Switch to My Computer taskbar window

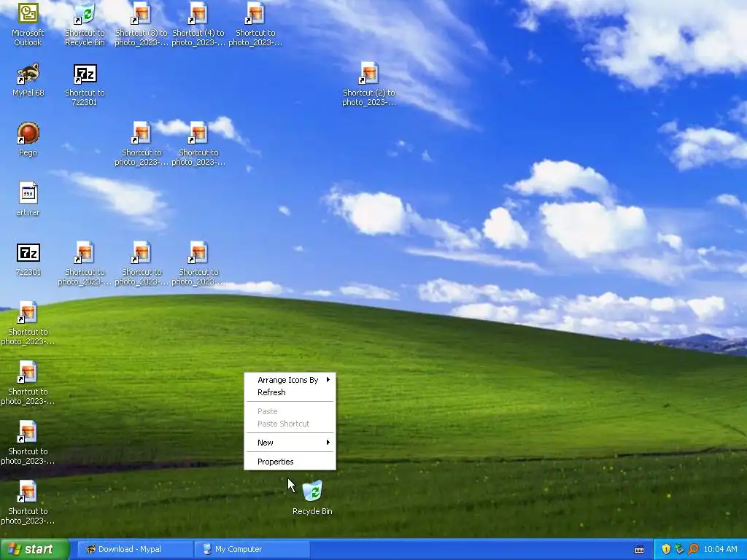pyautogui.click(x=252, y=549)
